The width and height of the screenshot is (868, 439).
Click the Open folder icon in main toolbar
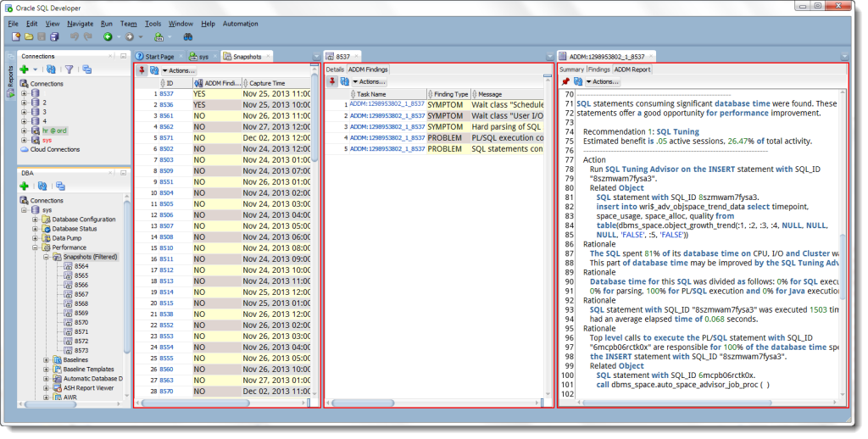(29, 36)
